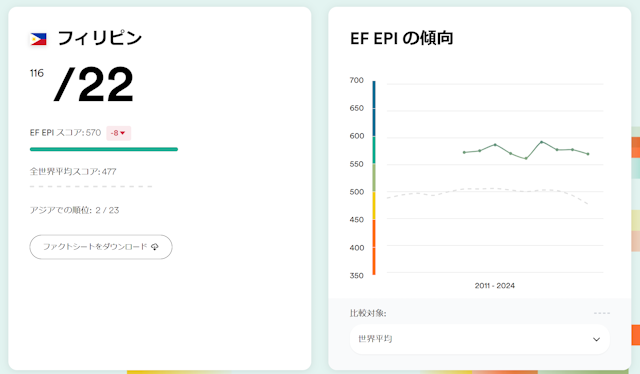Click the Philippines flag icon
This screenshot has height=374, width=640.
(38, 39)
